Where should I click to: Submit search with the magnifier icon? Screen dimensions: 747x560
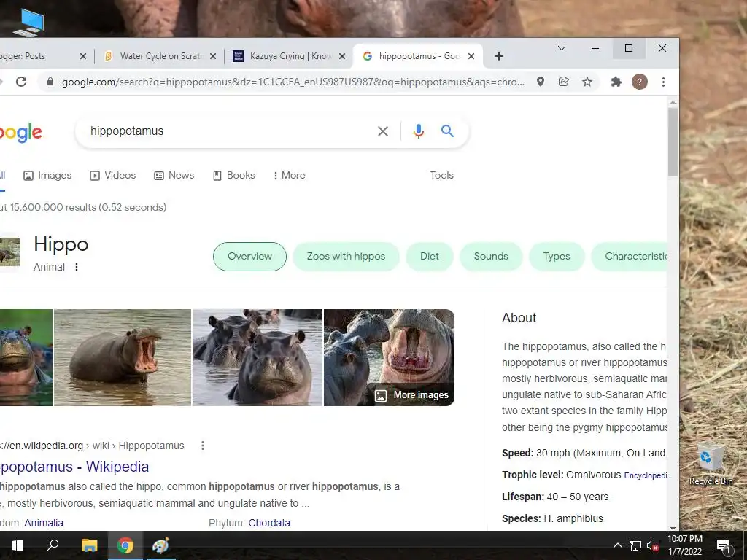coord(447,131)
